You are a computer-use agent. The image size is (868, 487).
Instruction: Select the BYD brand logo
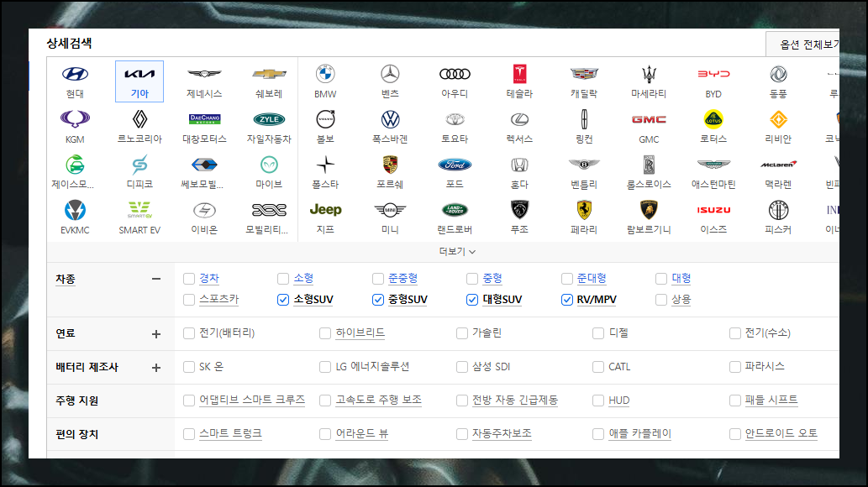tap(713, 74)
